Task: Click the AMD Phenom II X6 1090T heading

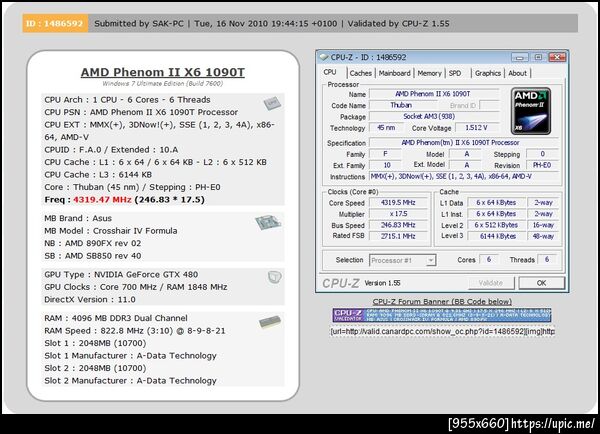Action: coord(163,72)
